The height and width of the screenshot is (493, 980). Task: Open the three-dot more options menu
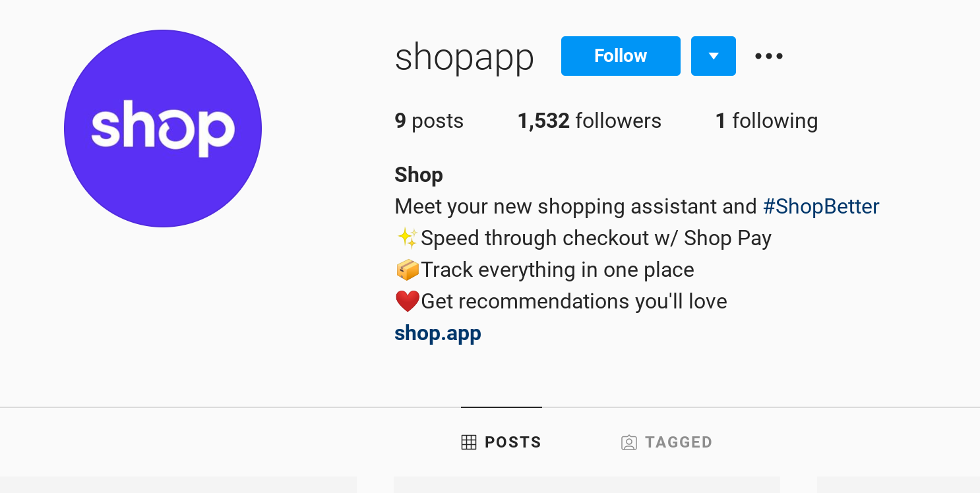point(769,56)
